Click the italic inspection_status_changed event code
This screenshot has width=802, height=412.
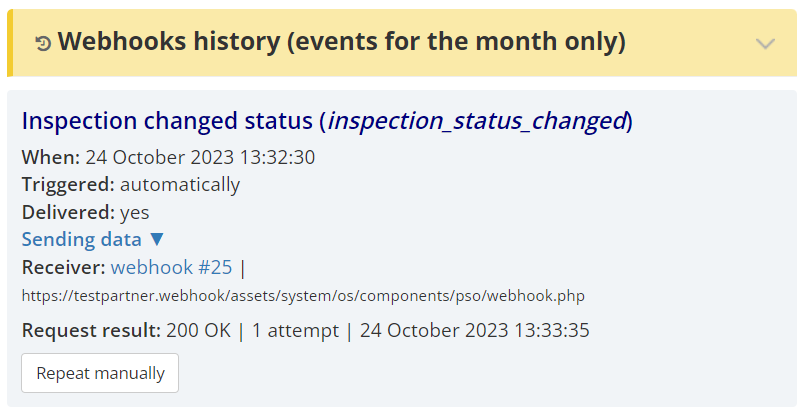[477, 121]
